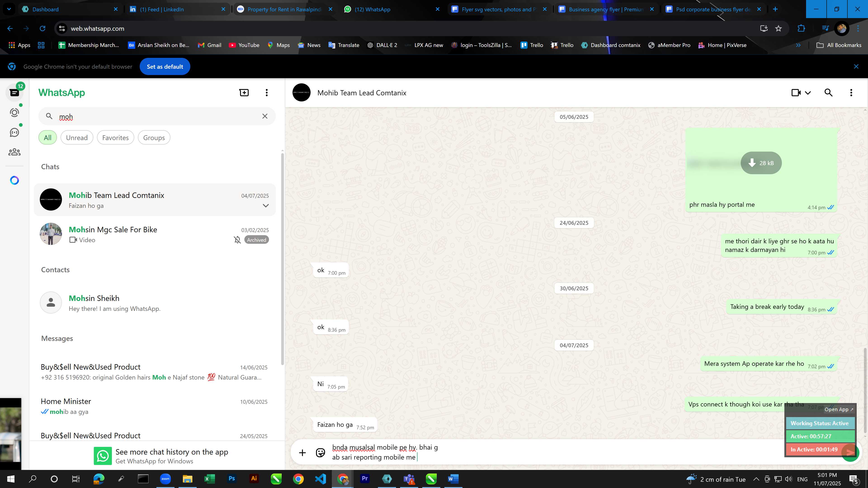868x488 pixels.
Task: Open the chat list three-dot menu
Action: (267, 93)
